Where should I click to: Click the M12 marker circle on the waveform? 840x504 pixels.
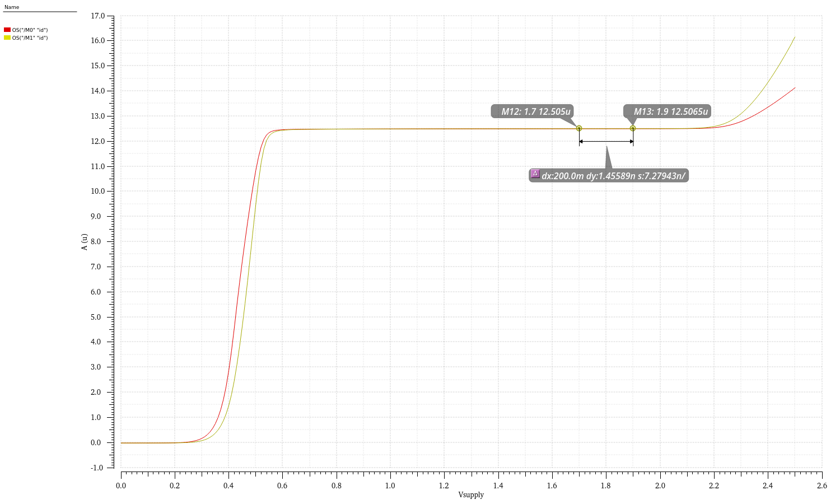click(579, 128)
